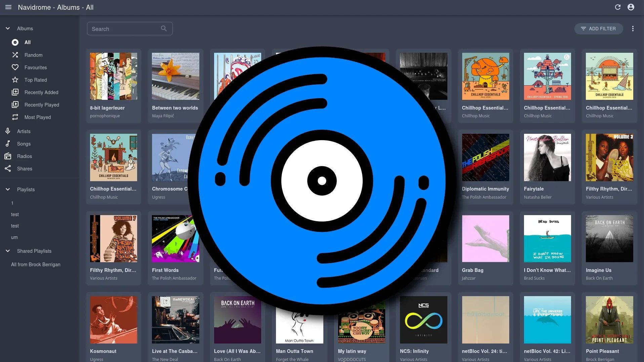This screenshot has height=362, width=644.
Task: Open the user account avatar menu
Action: click(x=631, y=7)
